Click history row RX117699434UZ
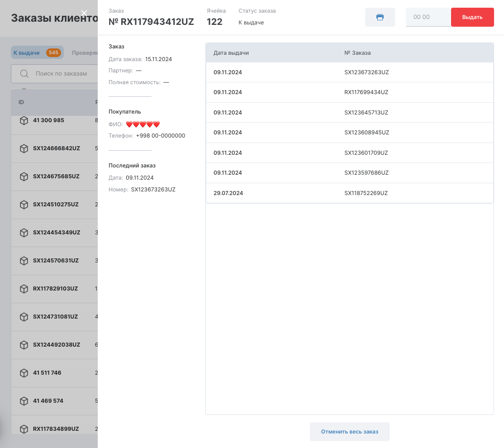 (x=349, y=92)
